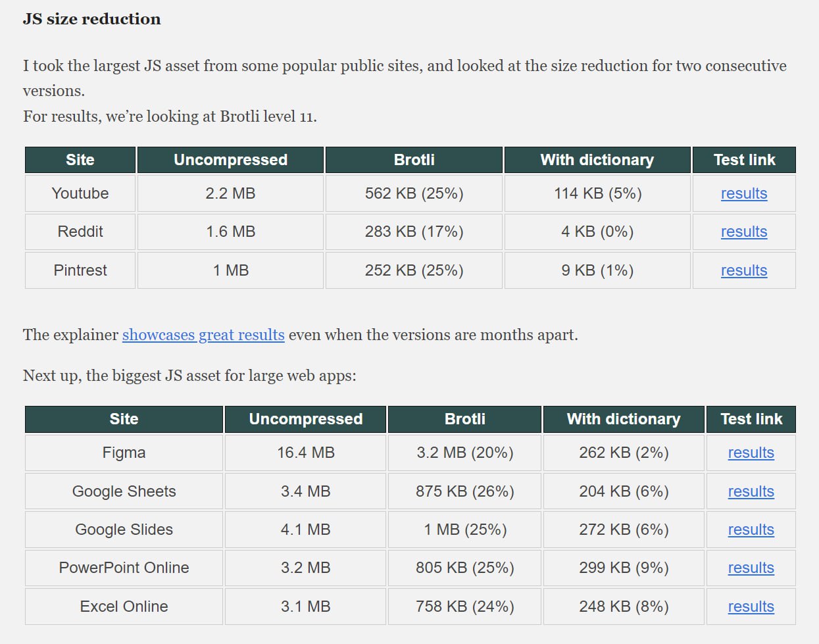Viewport: 819px width, 644px height.
Task: Follow the 'showcases great results' link
Action: pyautogui.click(x=203, y=335)
